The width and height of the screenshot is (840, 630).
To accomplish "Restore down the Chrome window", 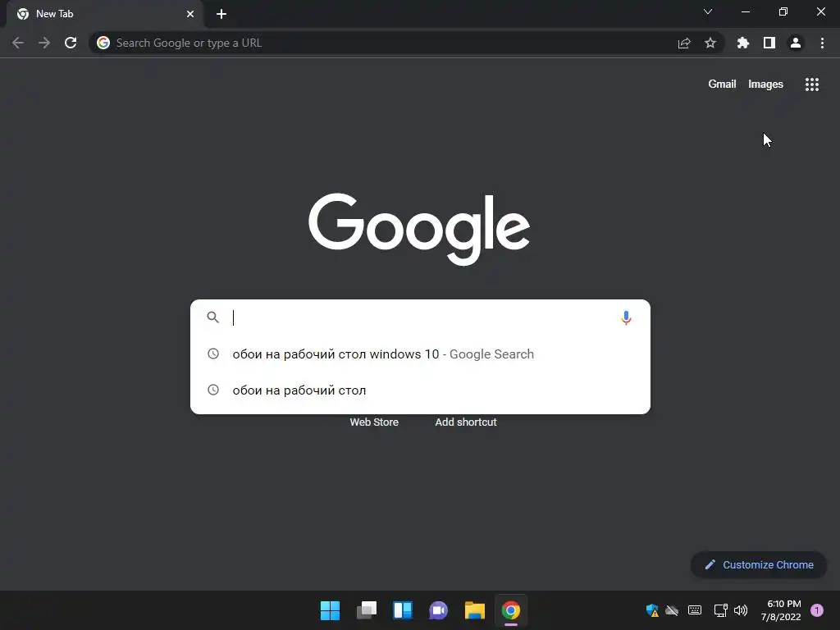I will pyautogui.click(x=783, y=11).
